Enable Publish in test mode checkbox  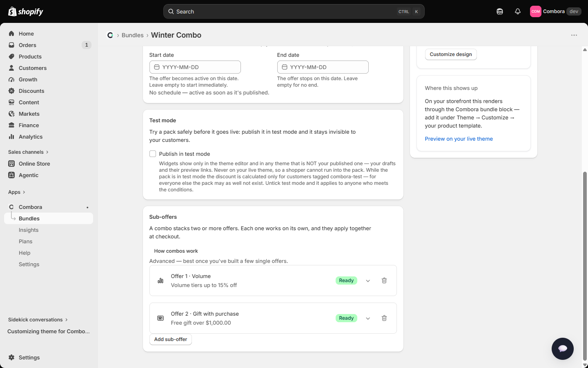click(x=153, y=154)
